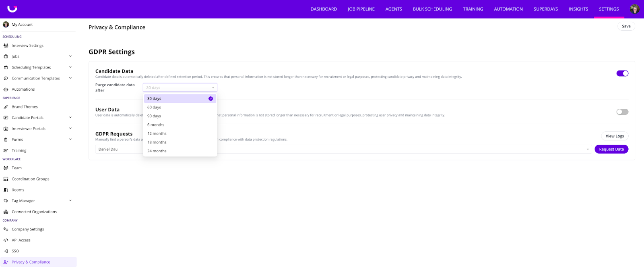The width and height of the screenshot is (644, 270).
Task: Expand the Communication Templates chevron
Action: click(70, 78)
